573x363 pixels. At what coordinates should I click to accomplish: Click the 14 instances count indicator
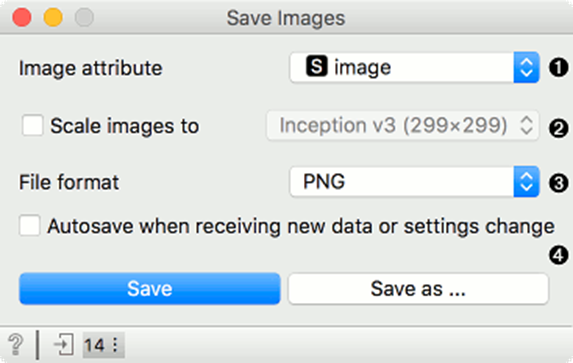pyautogui.click(x=95, y=345)
